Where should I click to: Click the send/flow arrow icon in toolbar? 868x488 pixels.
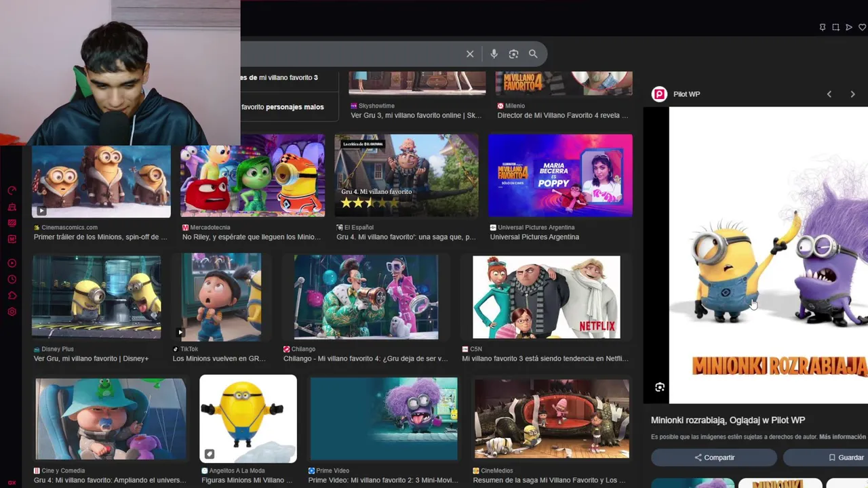pos(849,27)
